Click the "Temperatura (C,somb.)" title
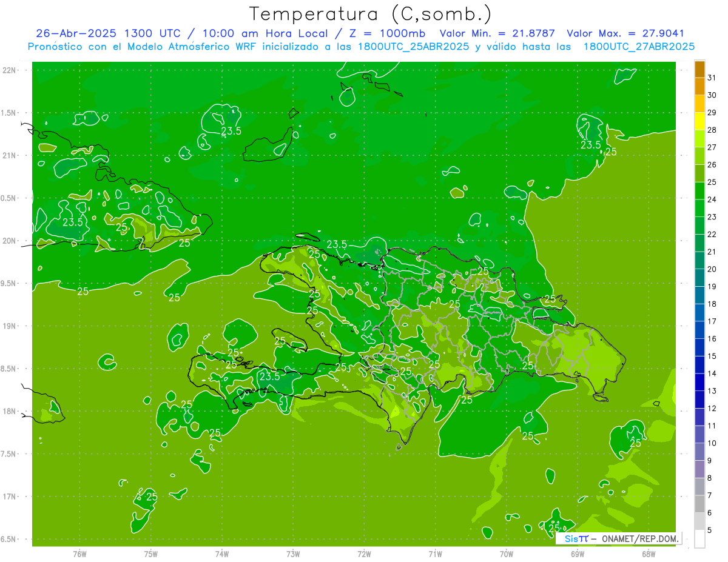This screenshot has width=728, height=562. coord(370,14)
